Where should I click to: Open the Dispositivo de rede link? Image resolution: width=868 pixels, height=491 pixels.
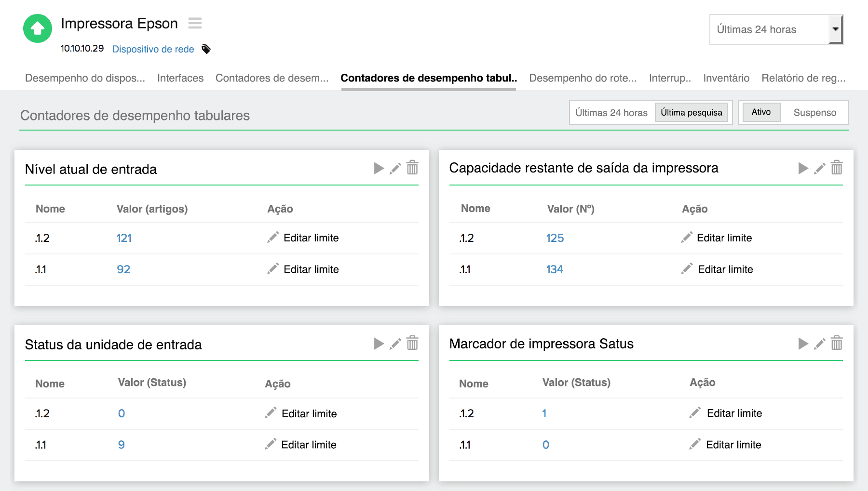153,49
